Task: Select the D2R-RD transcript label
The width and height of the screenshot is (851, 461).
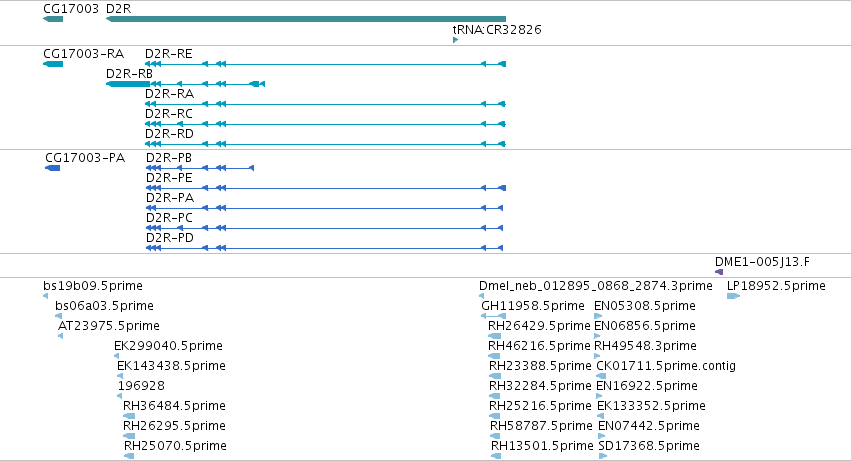Action: coord(169,134)
